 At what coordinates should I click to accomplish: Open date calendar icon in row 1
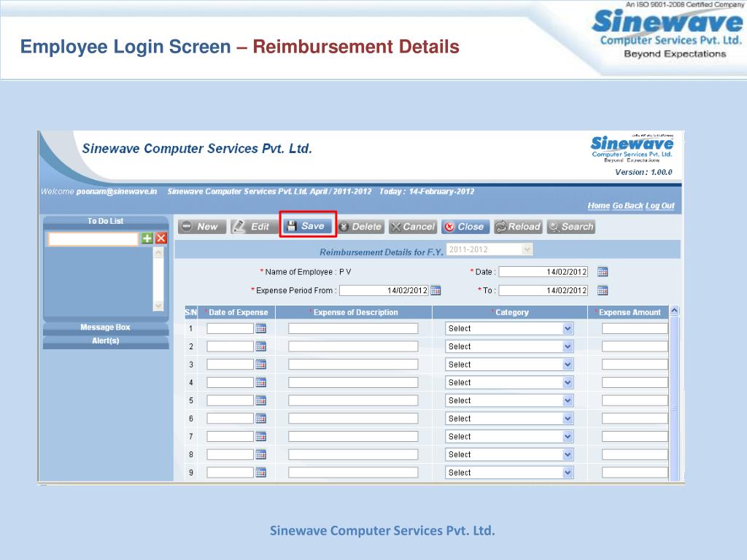[260, 329]
